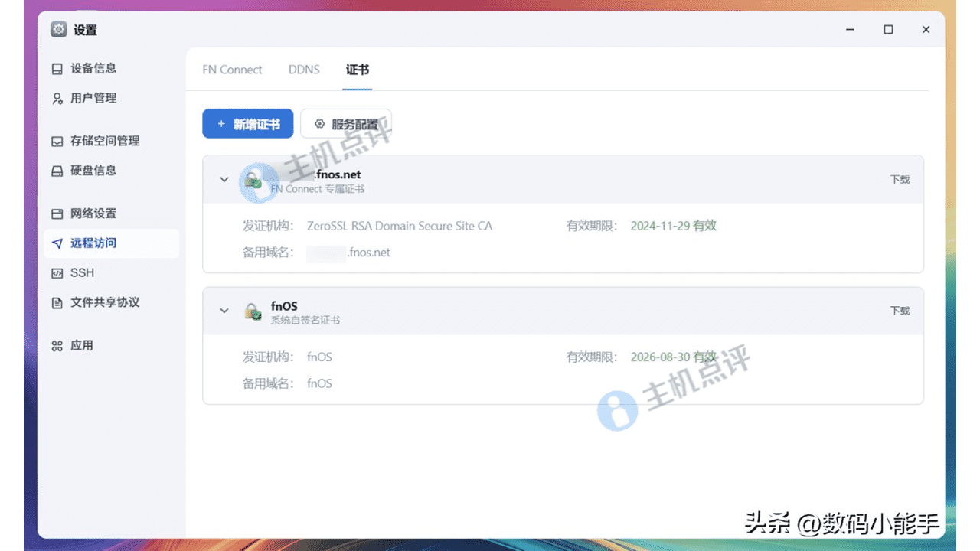
Task: Select 远程访问 in the sidebar
Action: point(93,243)
